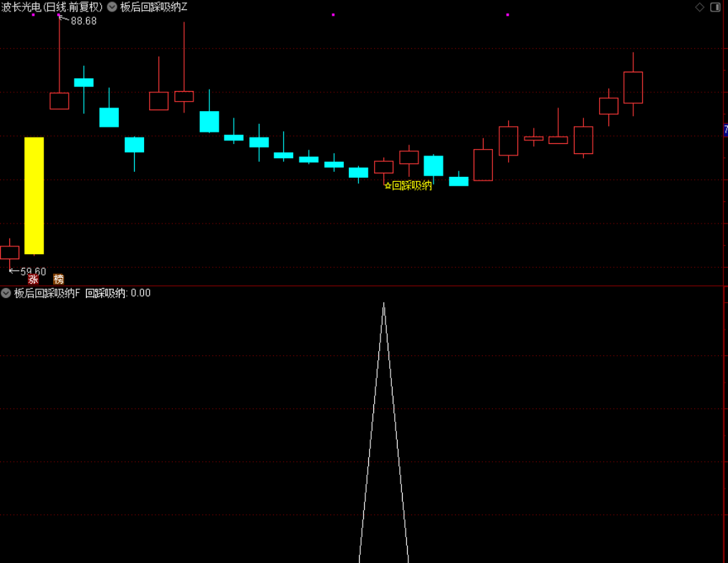
Task: Toggle the side panel icon at top right
Action: pyautogui.click(x=715, y=7)
